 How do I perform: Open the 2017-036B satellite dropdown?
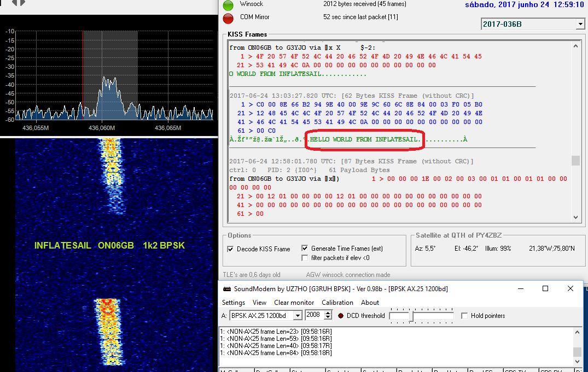pos(580,24)
